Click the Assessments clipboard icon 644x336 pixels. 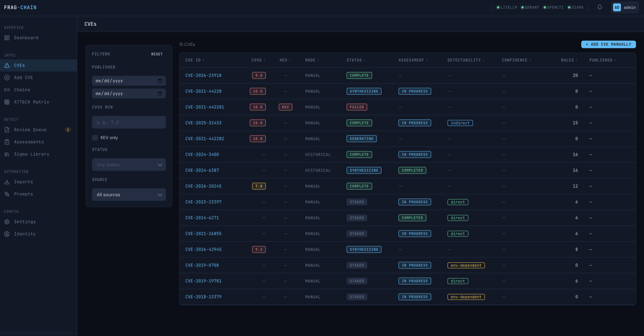click(x=7, y=142)
